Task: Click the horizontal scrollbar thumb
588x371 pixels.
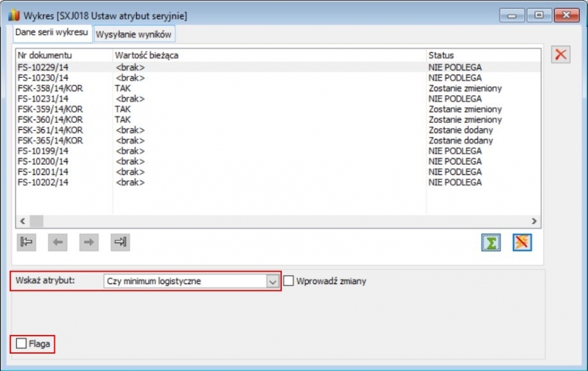Action: click(36, 221)
